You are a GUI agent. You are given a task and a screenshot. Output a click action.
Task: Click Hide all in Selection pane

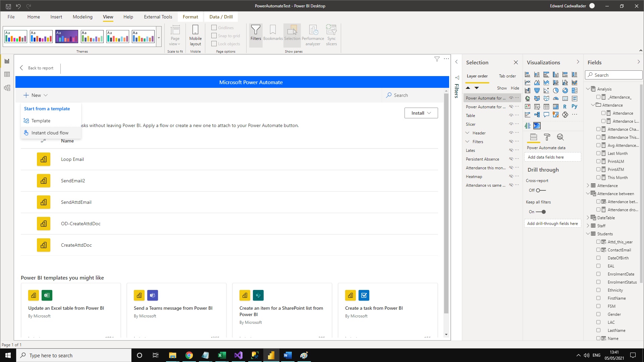515,88
